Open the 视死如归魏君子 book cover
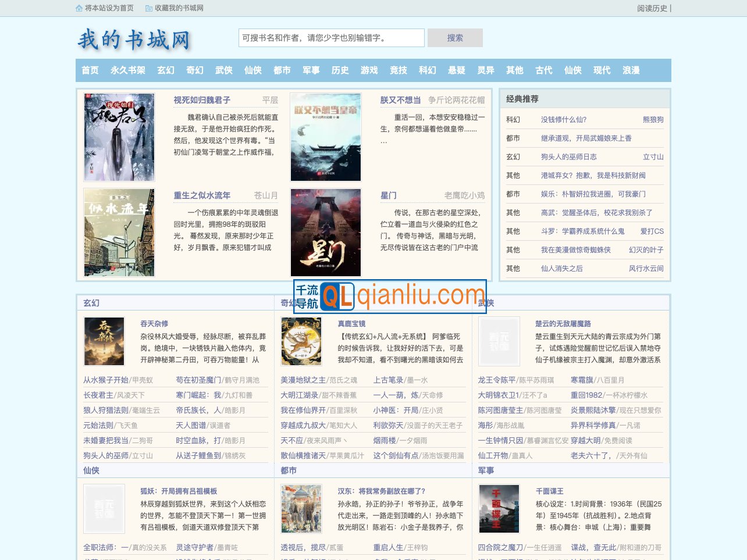The height and width of the screenshot is (560, 747). (x=119, y=137)
